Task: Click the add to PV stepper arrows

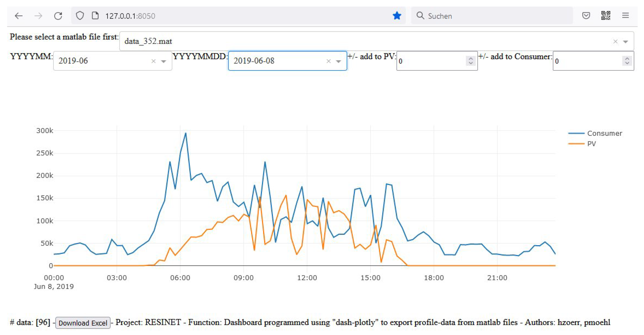Action: (x=471, y=61)
